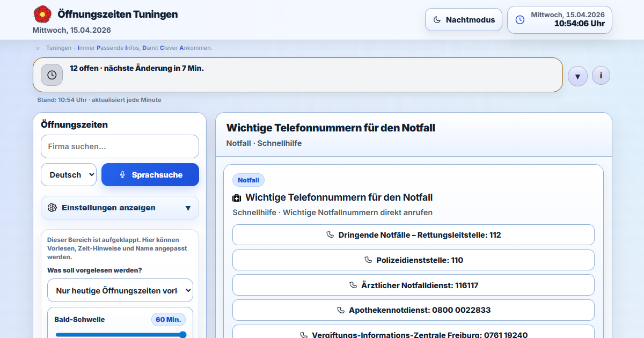
Task: Click the microphone icon on Sprachsuche
Action: click(x=123, y=174)
